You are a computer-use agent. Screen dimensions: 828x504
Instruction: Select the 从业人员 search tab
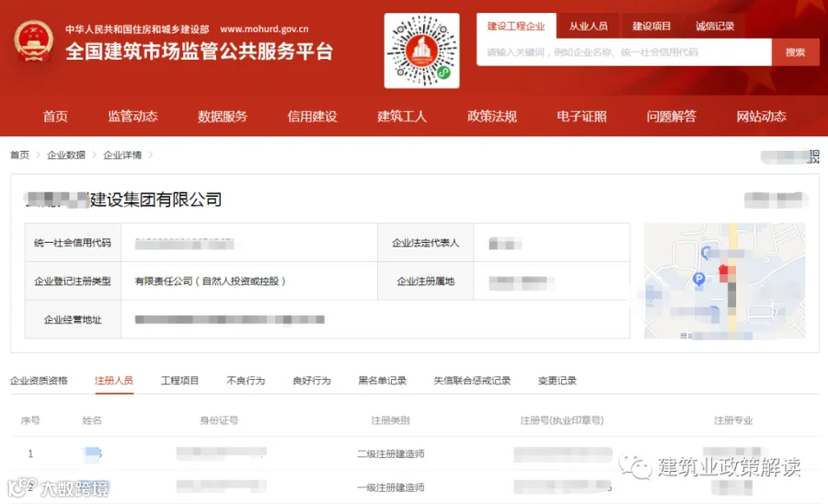(588, 26)
